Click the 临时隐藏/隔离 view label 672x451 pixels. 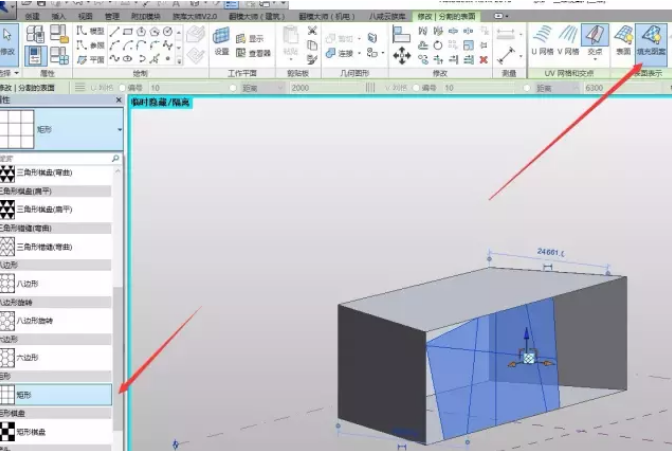pos(160,102)
